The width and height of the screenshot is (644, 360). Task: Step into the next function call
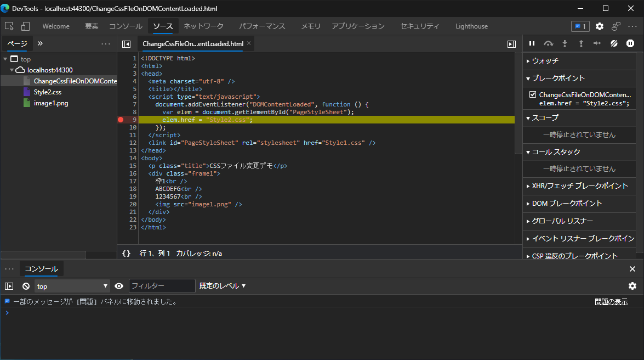coord(565,43)
